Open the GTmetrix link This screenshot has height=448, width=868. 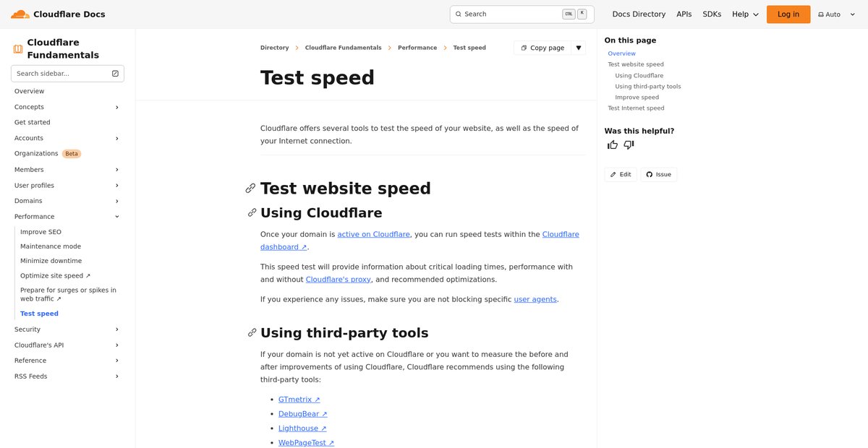(299, 400)
